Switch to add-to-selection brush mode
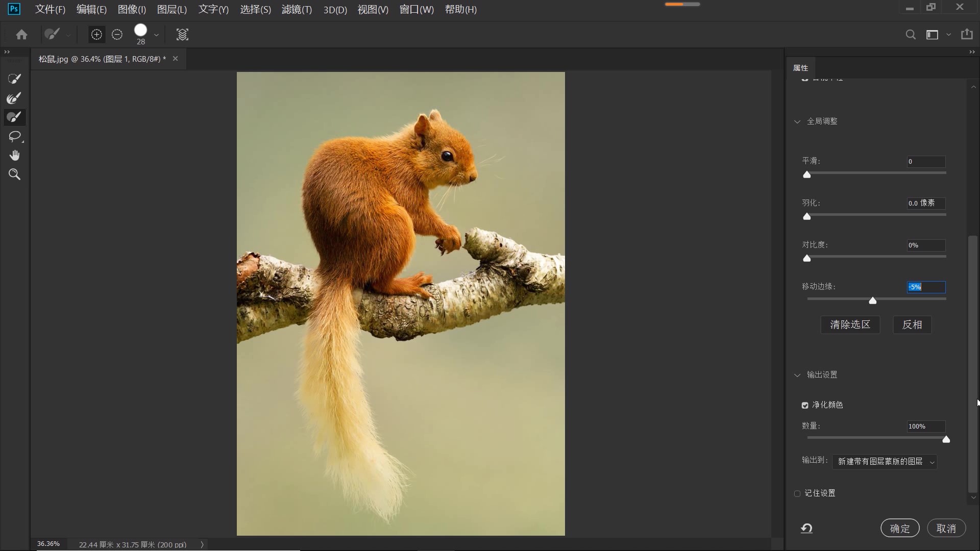The height and width of the screenshot is (551, 980). (96, 35)
